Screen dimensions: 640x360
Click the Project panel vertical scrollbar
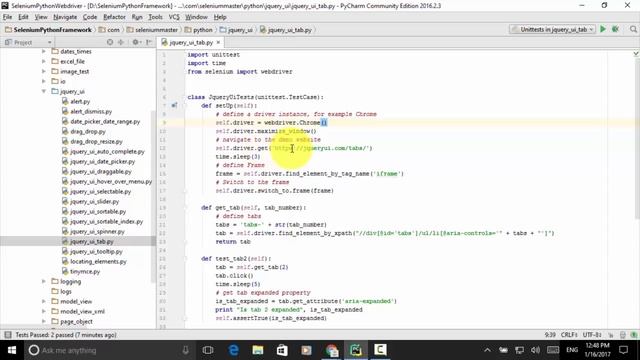click(153, 196)
